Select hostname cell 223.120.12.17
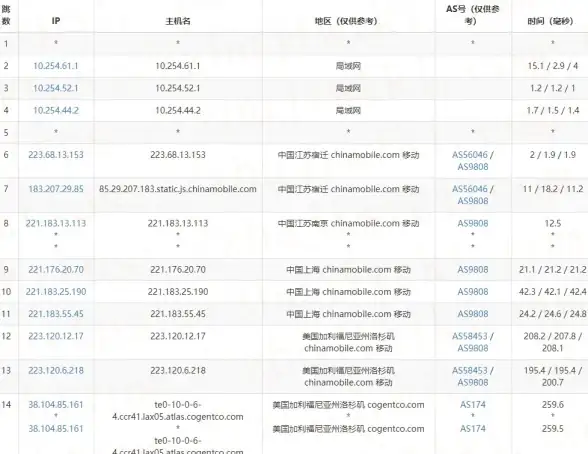 [x=178, y=336]
